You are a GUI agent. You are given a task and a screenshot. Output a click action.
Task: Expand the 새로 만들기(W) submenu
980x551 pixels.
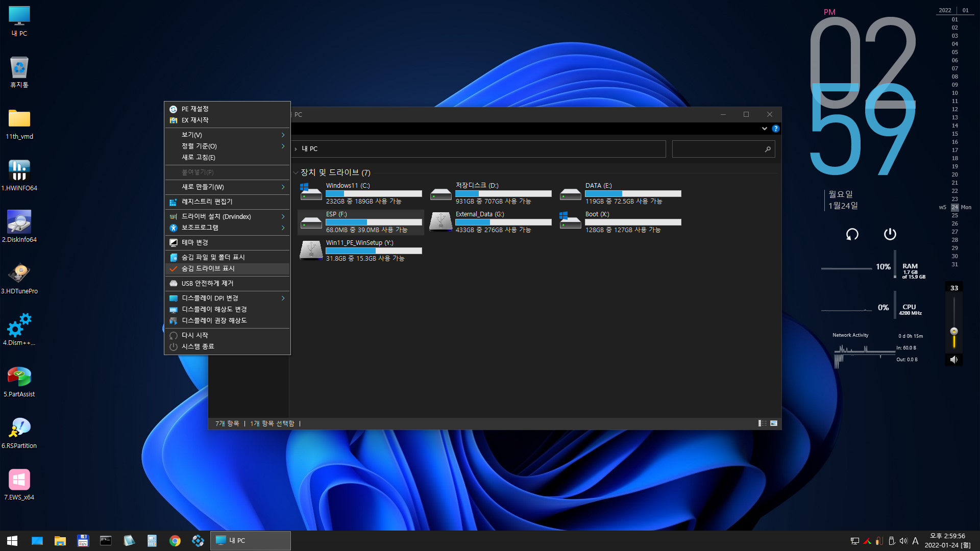point(228,187)
